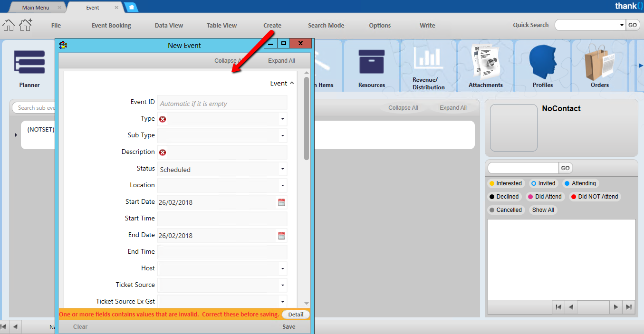This screenshot has width=644, height=334.
Task: Open the Status dropdown showing Scheduled
Action: click(282, 169)
